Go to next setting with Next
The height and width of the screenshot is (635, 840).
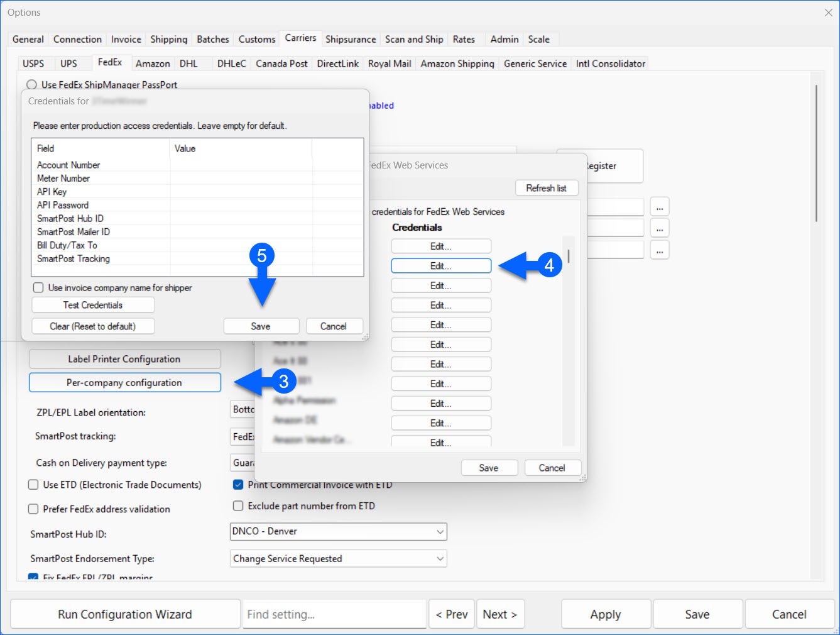pos(500,614)
